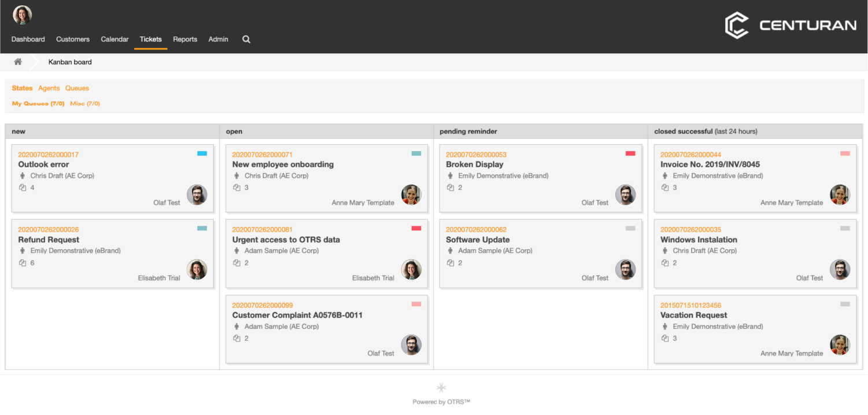868x415 pixels.
Task: Click Anne Mary Template avatar on New employee onboarding card
Action: pos(411,194)
